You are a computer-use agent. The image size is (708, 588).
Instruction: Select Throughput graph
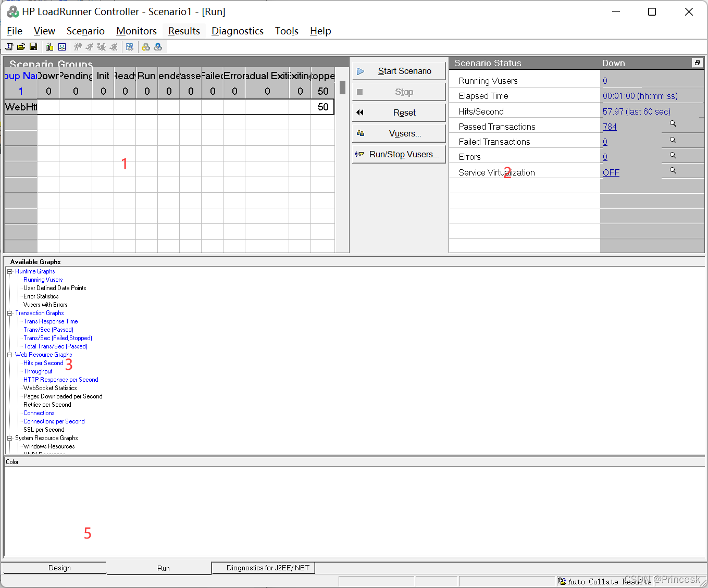38,371
